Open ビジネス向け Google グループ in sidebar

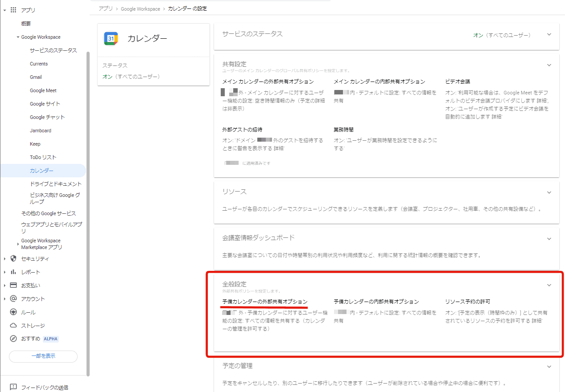pos(55,198)
